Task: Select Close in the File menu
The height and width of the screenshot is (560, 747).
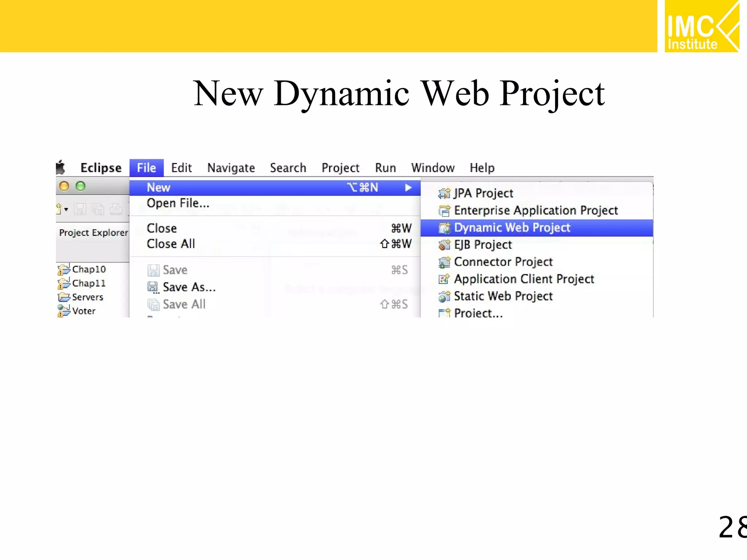Action: [x=275, y=228]
